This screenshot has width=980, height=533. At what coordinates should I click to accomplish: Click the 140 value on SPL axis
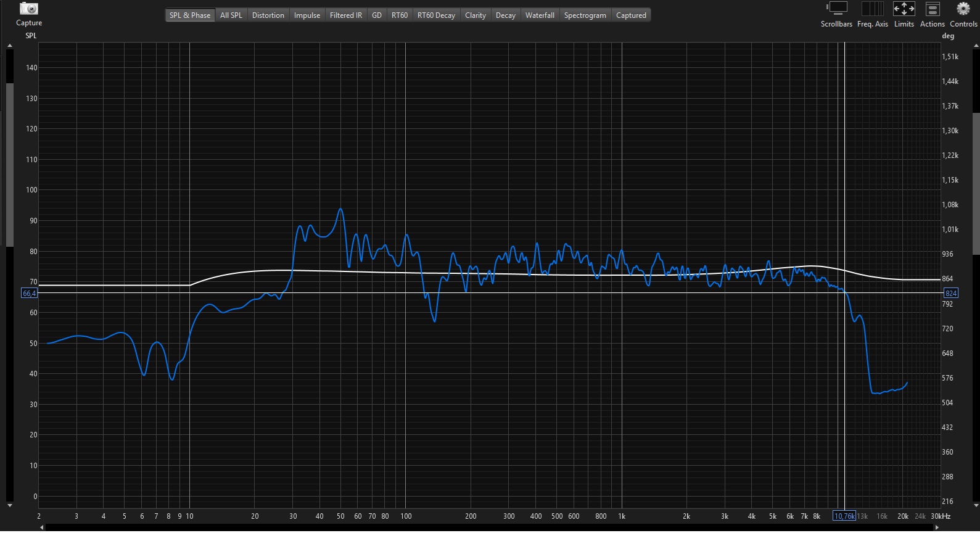pos(31,68)
